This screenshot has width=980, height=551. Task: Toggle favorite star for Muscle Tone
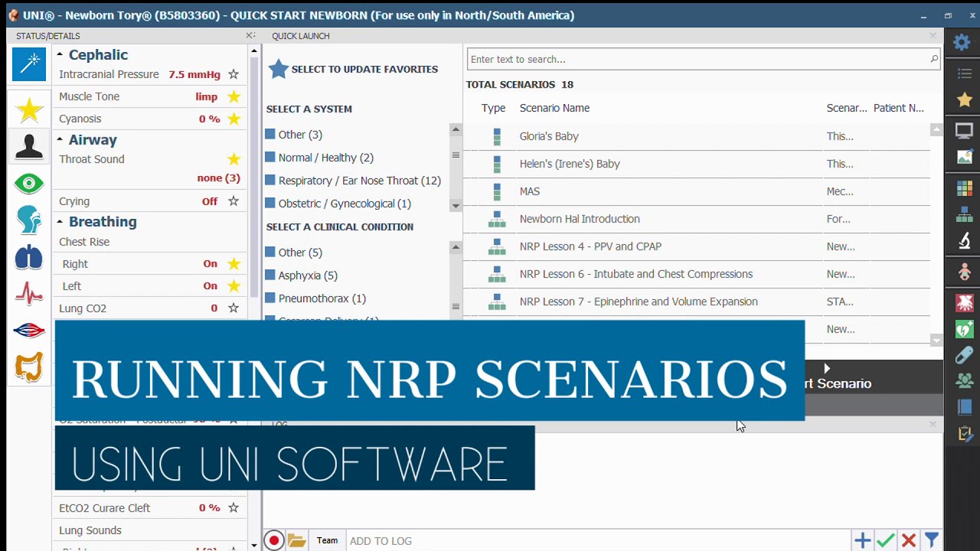(x=234, y=96)
